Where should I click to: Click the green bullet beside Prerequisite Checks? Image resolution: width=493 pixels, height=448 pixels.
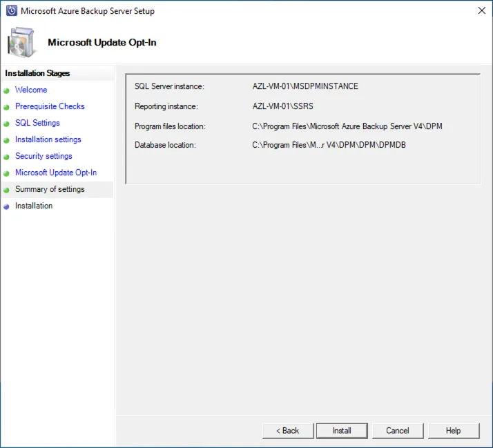(7, 107)
